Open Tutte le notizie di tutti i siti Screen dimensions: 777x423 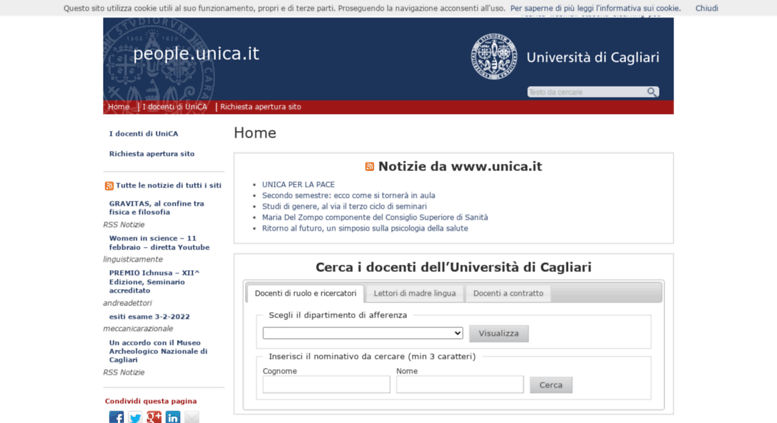168,185
